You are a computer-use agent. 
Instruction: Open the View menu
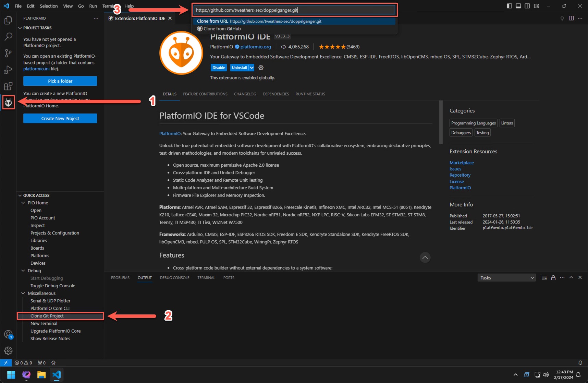coord(68,6)
